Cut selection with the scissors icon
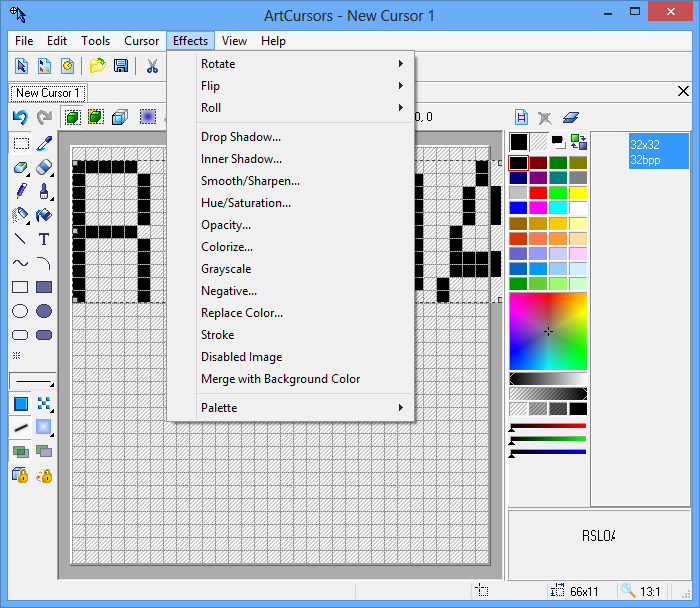This screenshot has width=700, height=608. [x=152, y=66]
